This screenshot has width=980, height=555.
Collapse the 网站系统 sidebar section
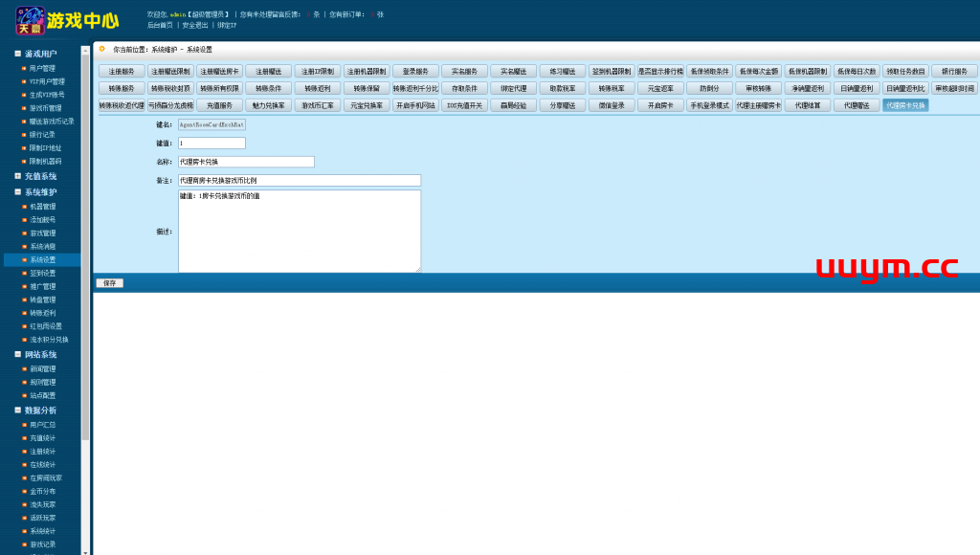pyautogui.click(x=17, y=354)
